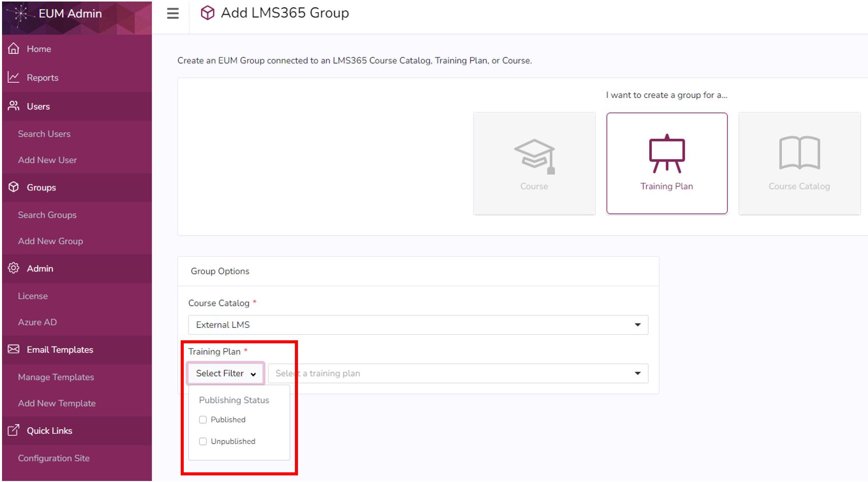This screenshot has width=868, height=482.
Task: Click the 'Training Plan *' field label
Action: 218,351
